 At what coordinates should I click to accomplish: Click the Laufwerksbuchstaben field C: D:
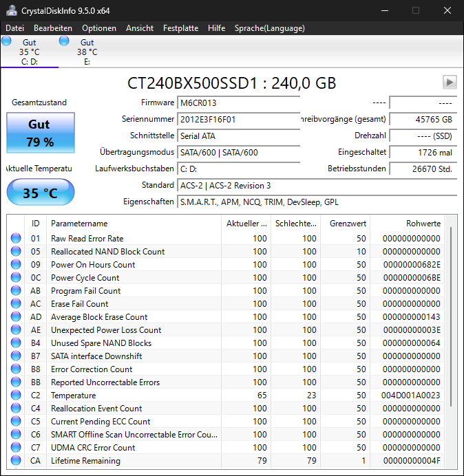pos(238,169)
